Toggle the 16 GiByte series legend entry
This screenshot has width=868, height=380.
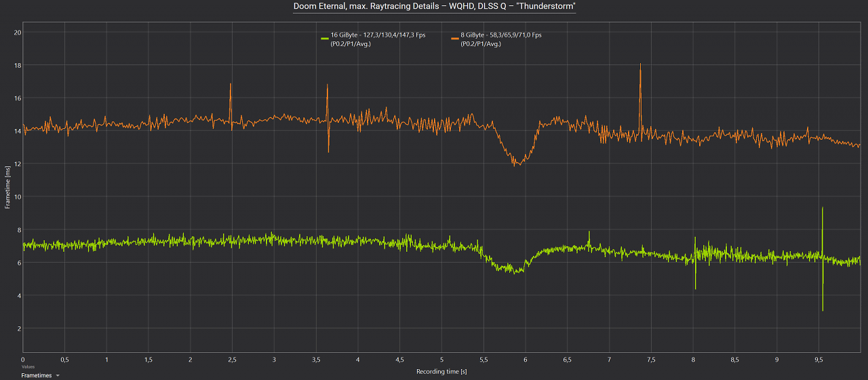(x=373, y=39)
